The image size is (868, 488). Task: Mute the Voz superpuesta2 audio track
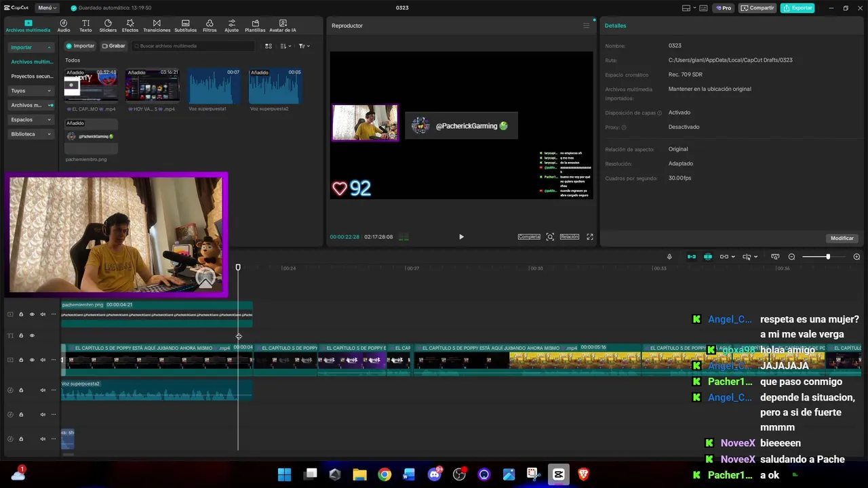click(x=43, y=390)
